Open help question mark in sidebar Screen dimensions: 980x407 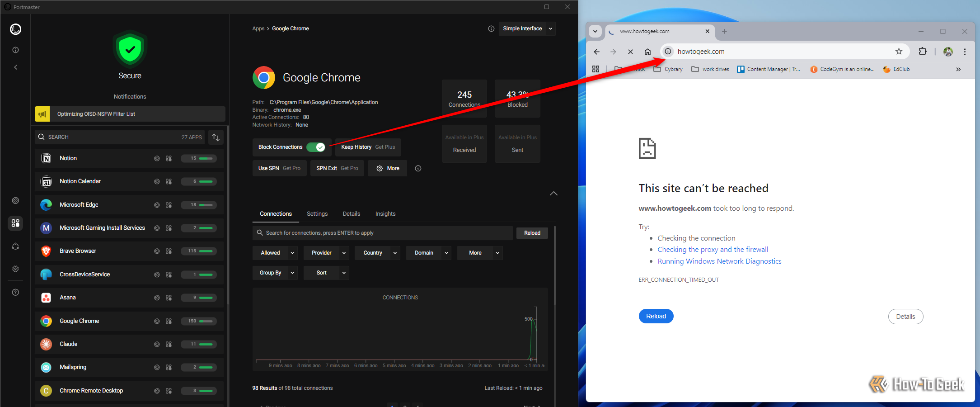[15, 293]
